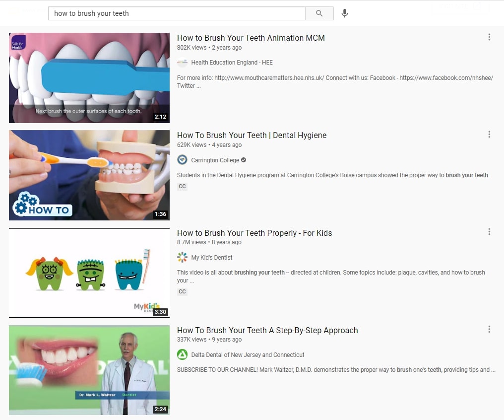
Task: Click description 'SUBSCRIBE TO OUR CHANNEL! Mark Waltzer'
Action: 336,370
